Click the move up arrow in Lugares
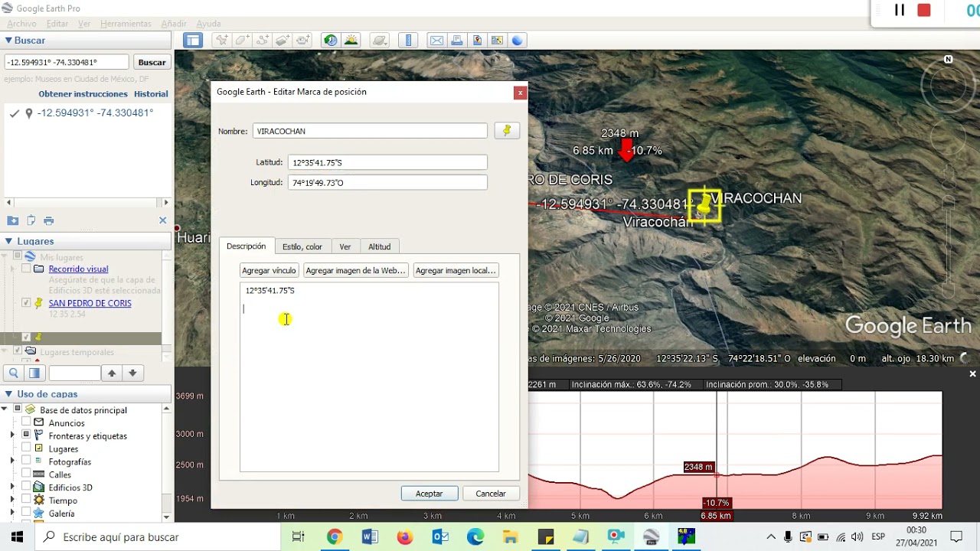 (x=112, y=373)
